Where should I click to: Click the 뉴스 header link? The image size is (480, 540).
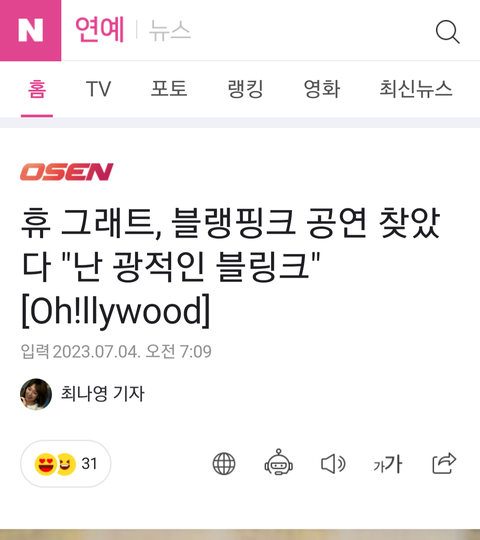point(170,30)
